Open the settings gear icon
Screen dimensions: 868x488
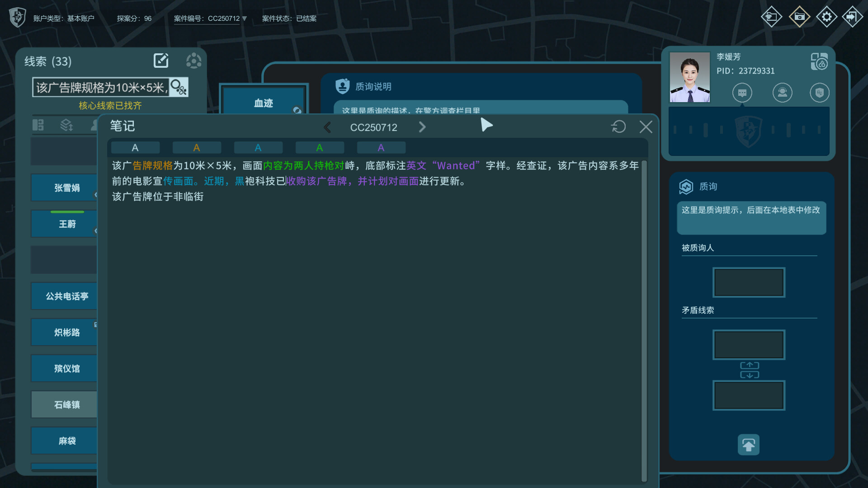coord(826,17)
